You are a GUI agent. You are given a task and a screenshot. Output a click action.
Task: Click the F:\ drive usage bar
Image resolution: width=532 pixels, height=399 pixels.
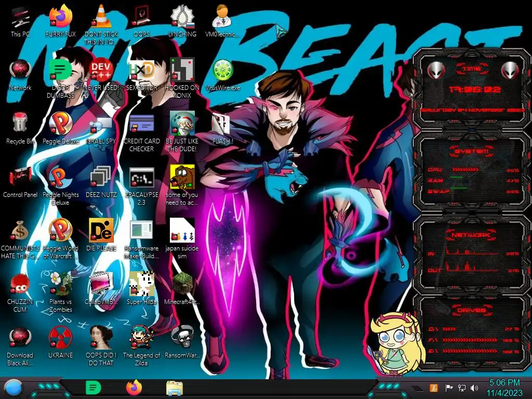click(x=470, y=340)
